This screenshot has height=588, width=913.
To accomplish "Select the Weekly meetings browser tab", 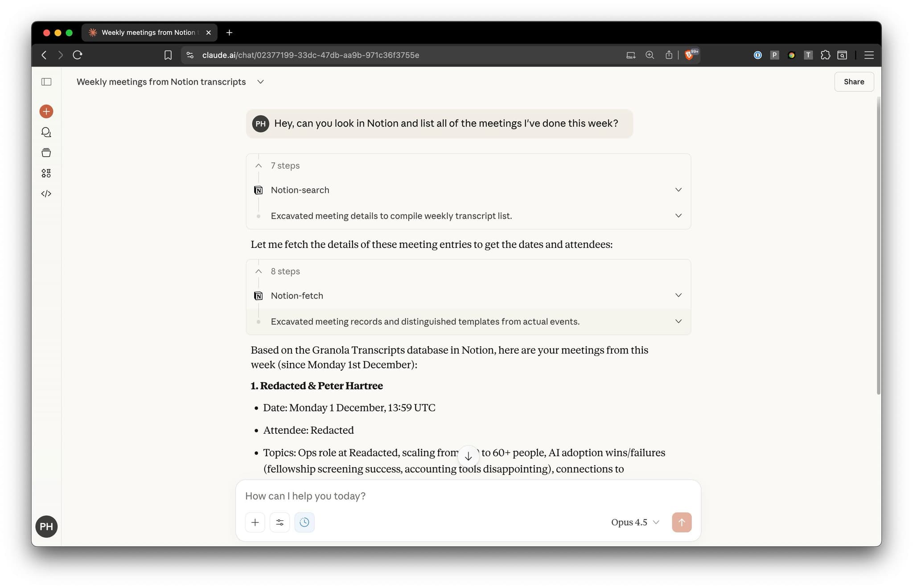I will click(x=148, y=33).
